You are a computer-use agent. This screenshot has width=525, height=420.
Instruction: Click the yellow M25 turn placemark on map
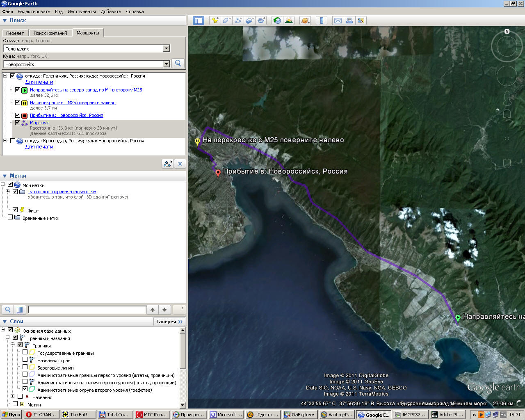point(197,142)
